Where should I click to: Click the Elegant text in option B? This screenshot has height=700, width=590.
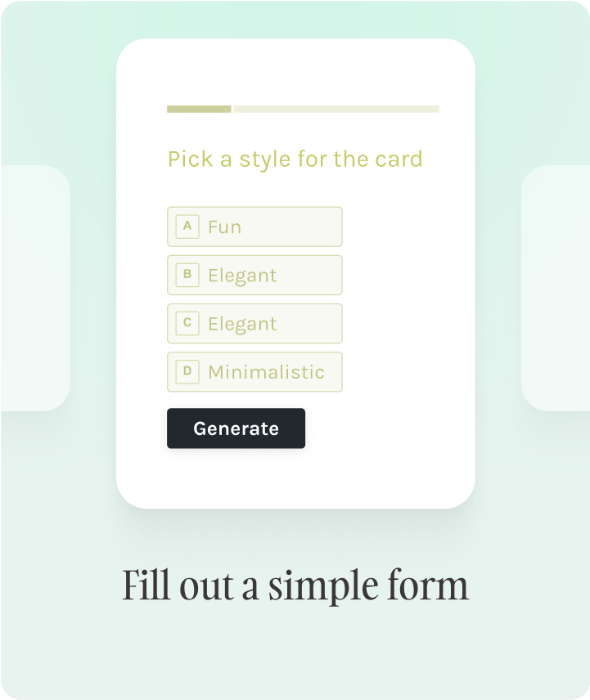pyautogui.click(x=242, y=276)
